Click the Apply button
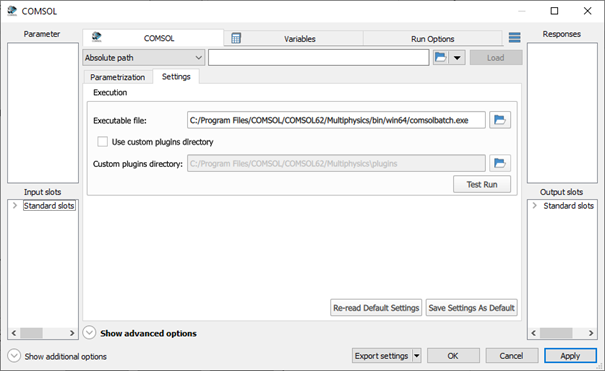Viewport: 605px width, 371px height. (x=570, y=356)
